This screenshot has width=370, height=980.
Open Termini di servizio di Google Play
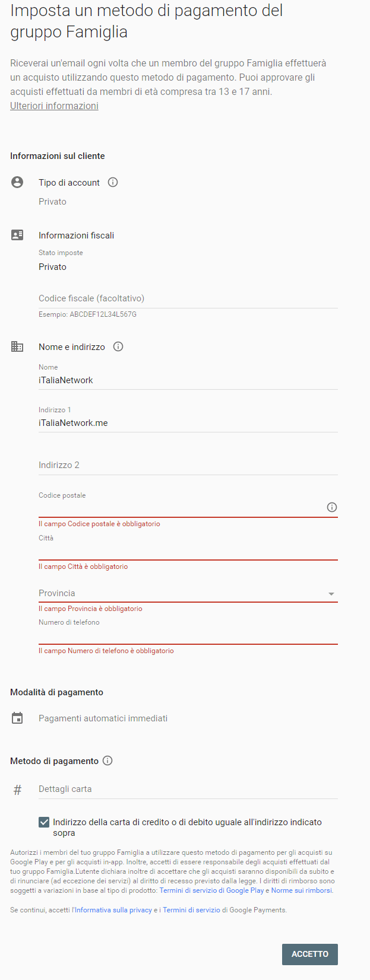(211, 890)
